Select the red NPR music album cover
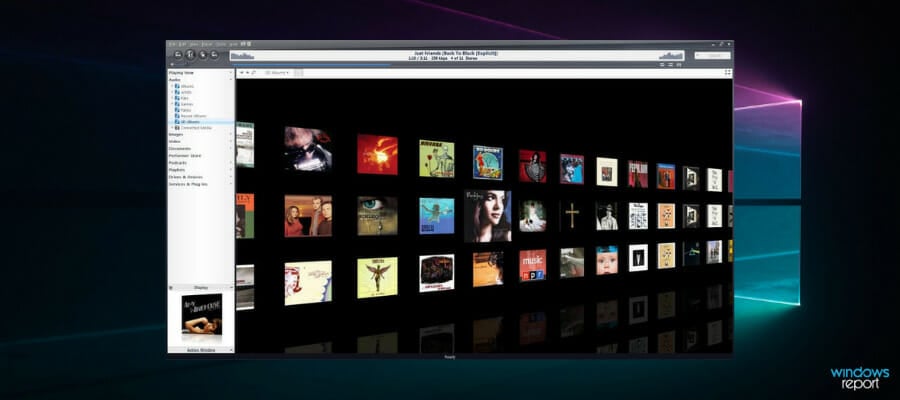Viewport: 900px width, 400px height. coord(533,265)
